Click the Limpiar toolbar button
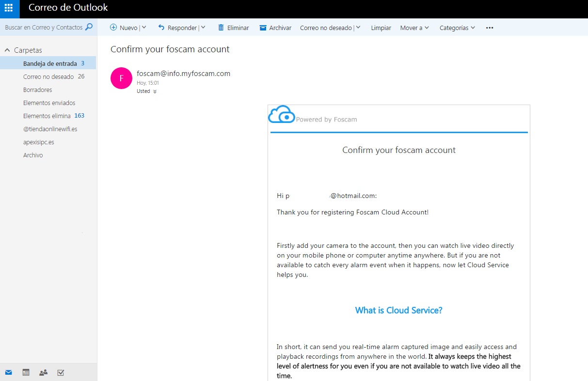This screenshot has height=381, width=588. (x=381, y=28)
